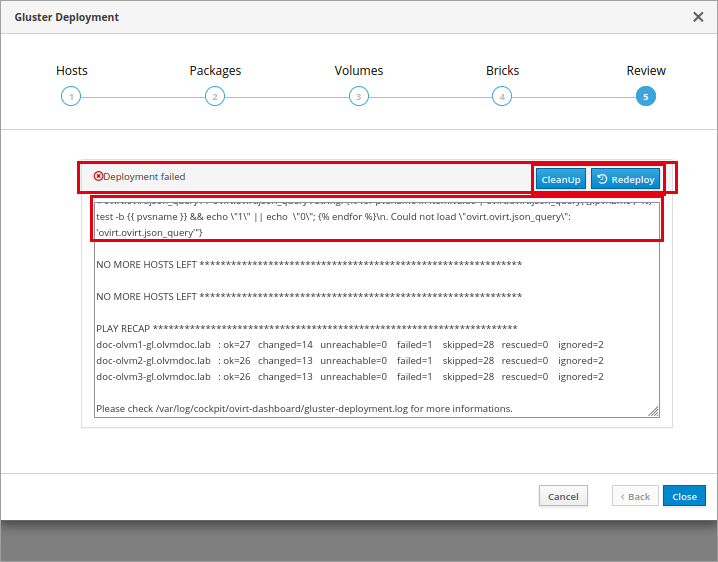The width and height of the screenshot is (718, 562).
Task: Click the Redeploy button
Action: [x=626, y=179]
